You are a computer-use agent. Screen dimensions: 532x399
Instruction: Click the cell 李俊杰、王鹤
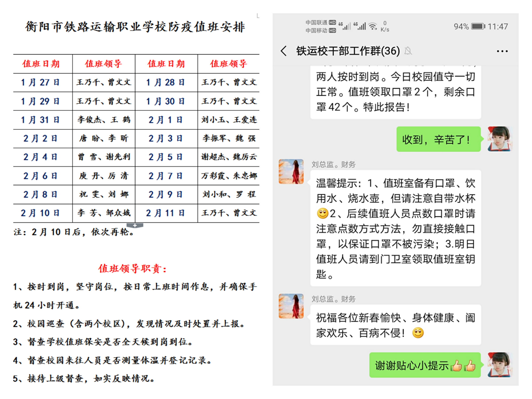tap(104, 119)
